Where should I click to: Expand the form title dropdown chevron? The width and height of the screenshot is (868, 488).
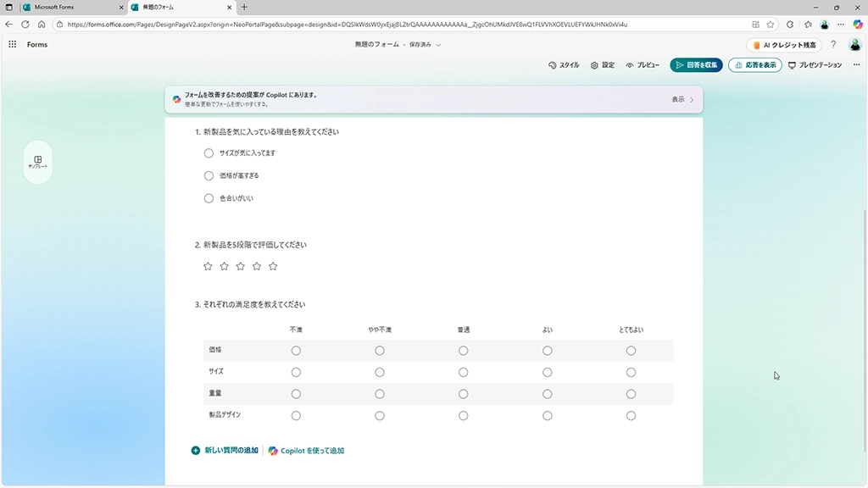438,45
